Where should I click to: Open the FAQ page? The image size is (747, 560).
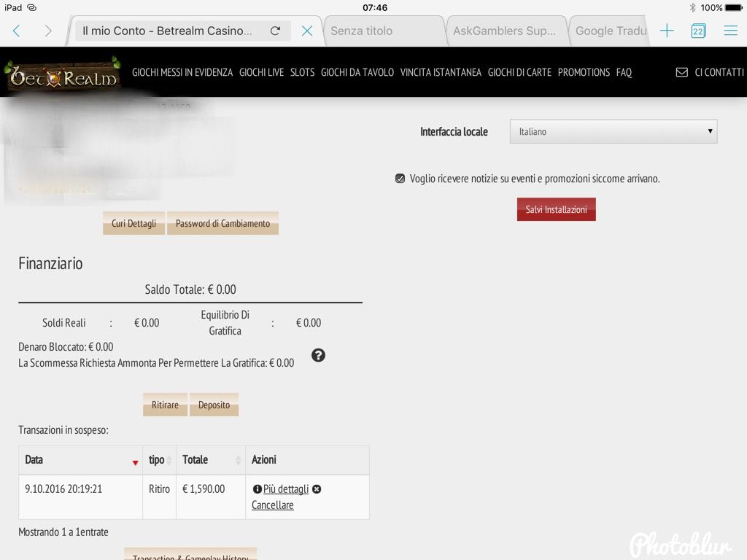(624, 72)
